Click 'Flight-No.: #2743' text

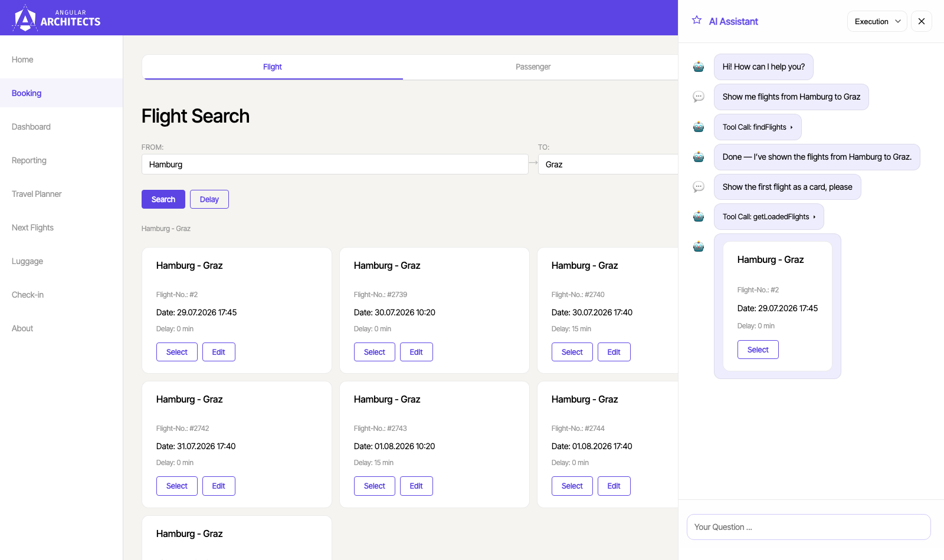point(381,429)
